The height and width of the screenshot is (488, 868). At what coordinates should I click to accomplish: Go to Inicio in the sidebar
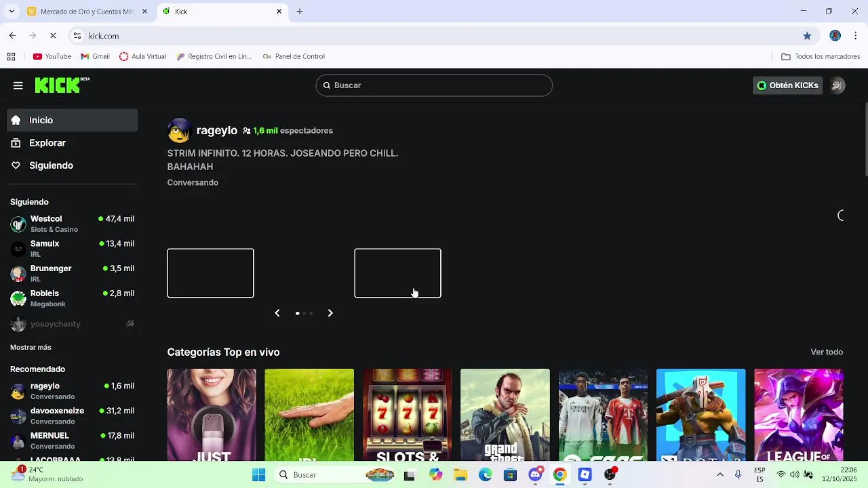coord(73,120)
